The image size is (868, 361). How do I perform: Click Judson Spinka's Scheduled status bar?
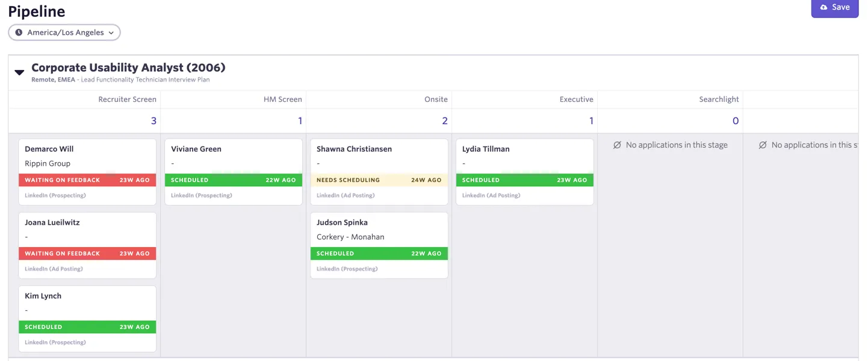(x=379, y=254)
